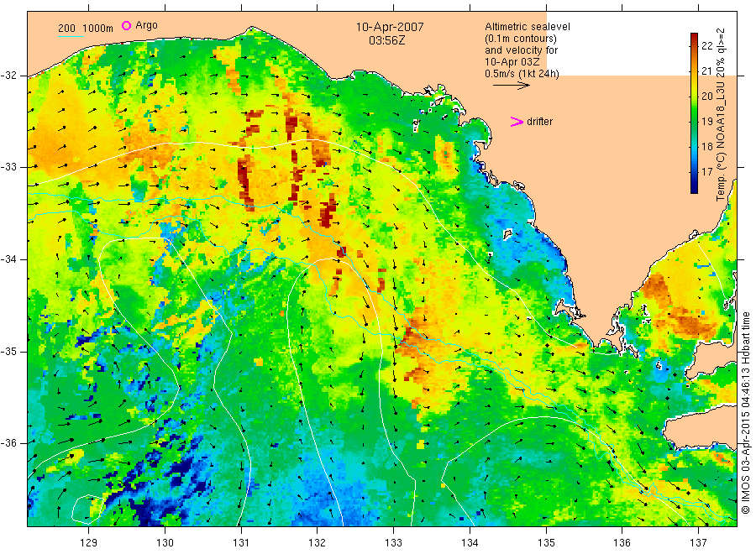This screenshot has height=554, width=756.
Task: Click the '200 1000m' bathymetry label
Action: pos(86,29)
